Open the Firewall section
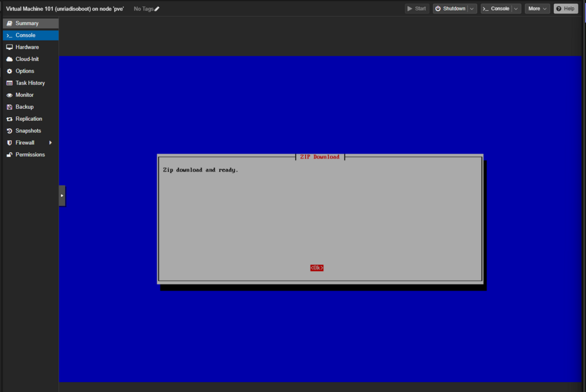 pos(30,143)
